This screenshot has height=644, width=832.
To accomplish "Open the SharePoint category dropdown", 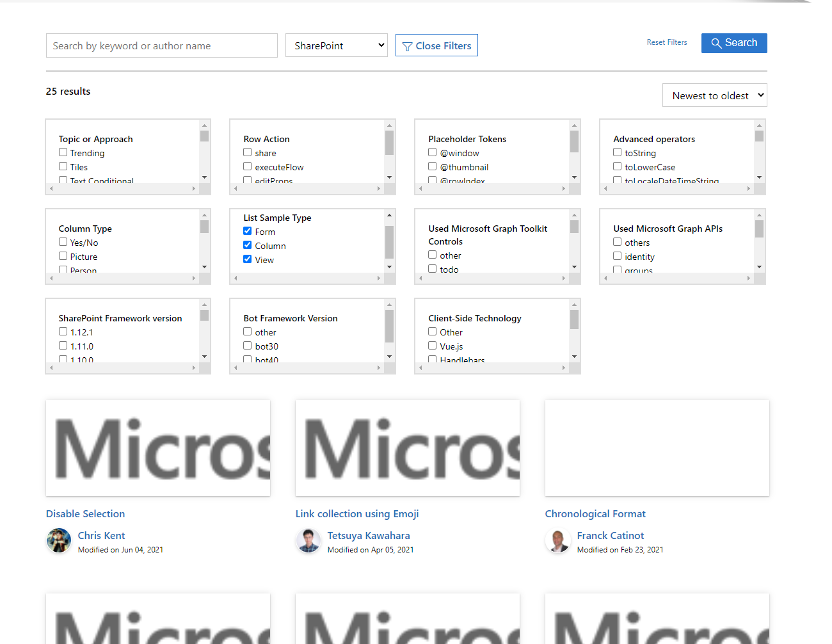I will click(x=336, y=45).
